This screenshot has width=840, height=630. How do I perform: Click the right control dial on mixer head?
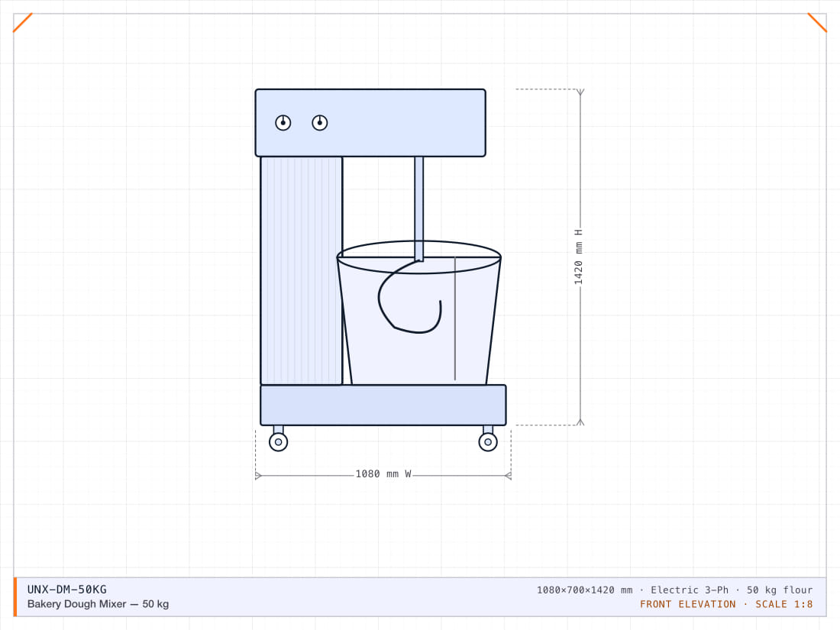(x=320, y=123)
